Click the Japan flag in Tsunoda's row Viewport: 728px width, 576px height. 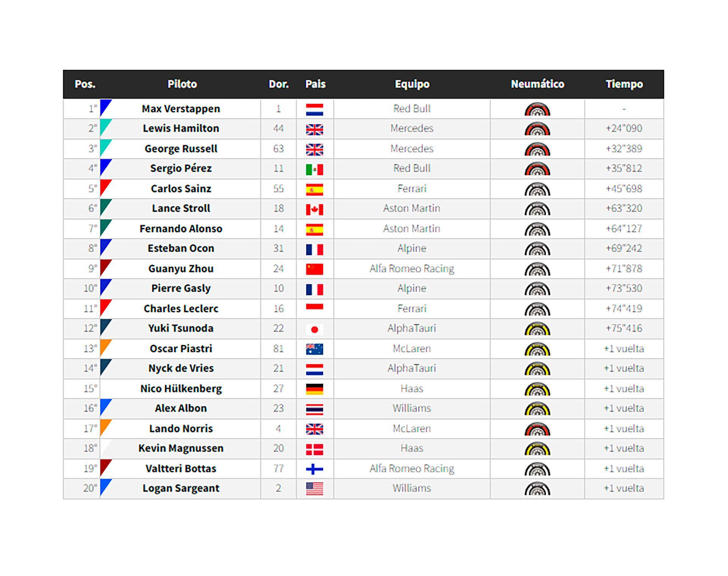(314, 330)
